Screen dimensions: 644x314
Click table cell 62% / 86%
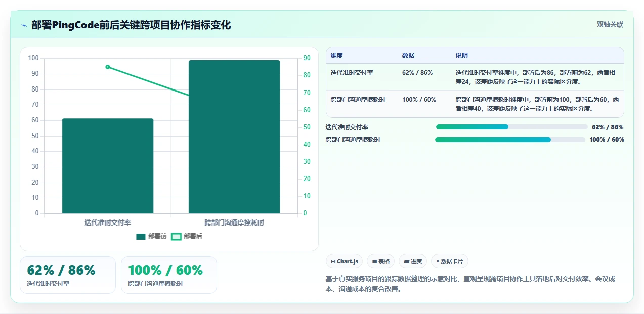pyautogui.click(x=417, y=73)
